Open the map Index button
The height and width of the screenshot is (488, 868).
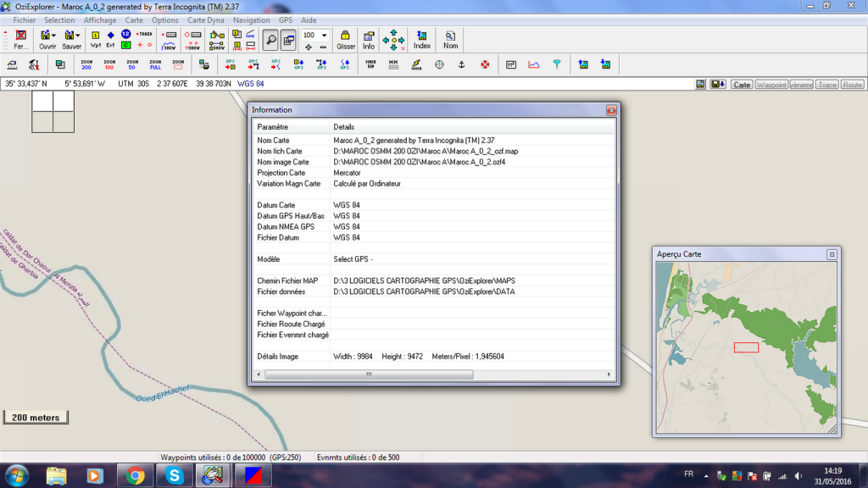(422, 40)
